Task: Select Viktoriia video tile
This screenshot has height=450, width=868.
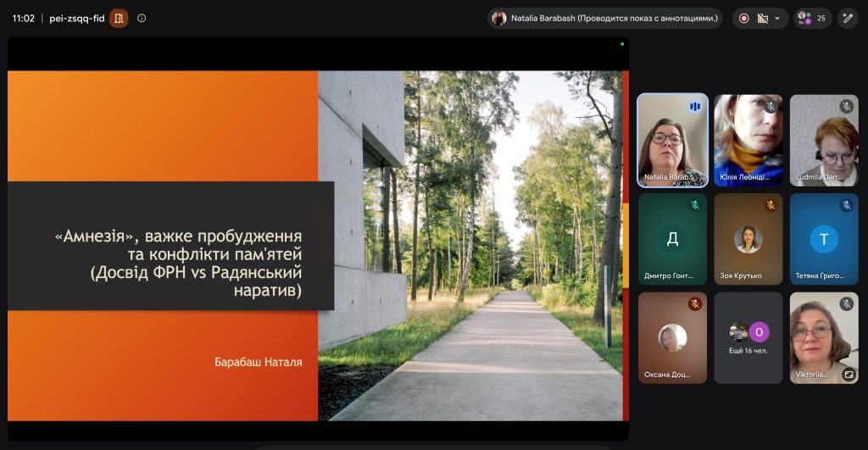Action: point(824,338)
